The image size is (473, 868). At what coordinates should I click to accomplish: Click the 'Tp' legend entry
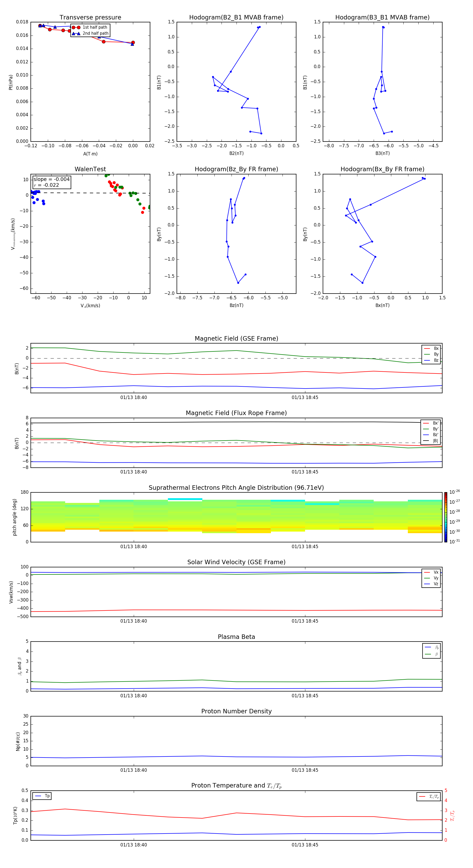point(42,796)
